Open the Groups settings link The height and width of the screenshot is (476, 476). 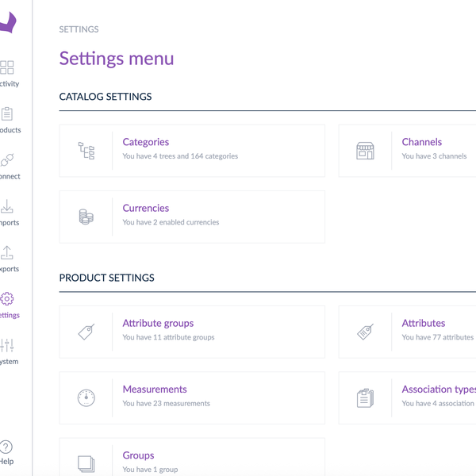tap(138, 455)
